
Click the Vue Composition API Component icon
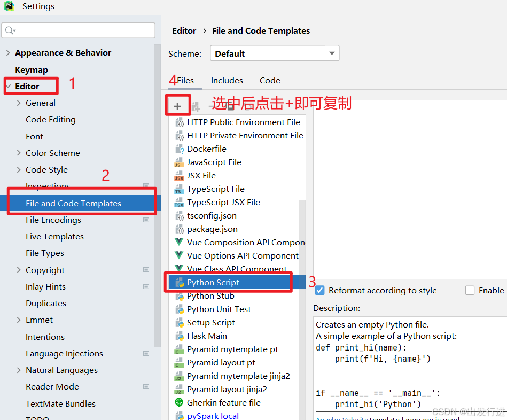179,242
